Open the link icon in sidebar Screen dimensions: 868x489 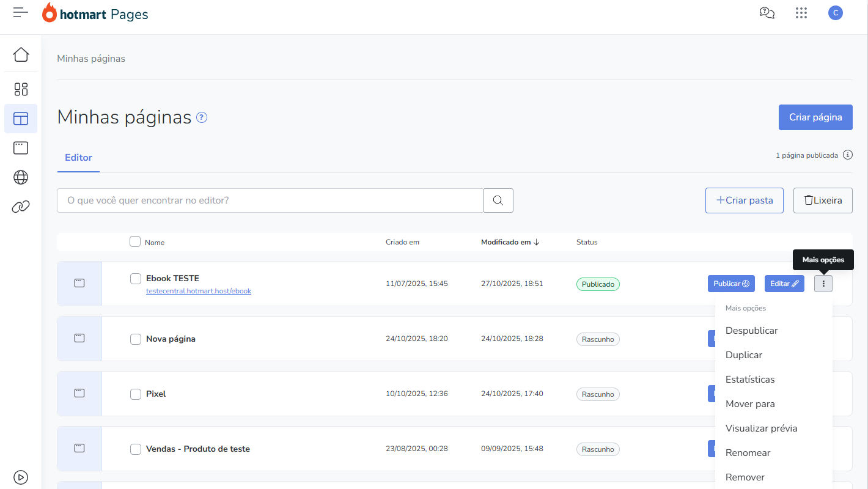21,207
